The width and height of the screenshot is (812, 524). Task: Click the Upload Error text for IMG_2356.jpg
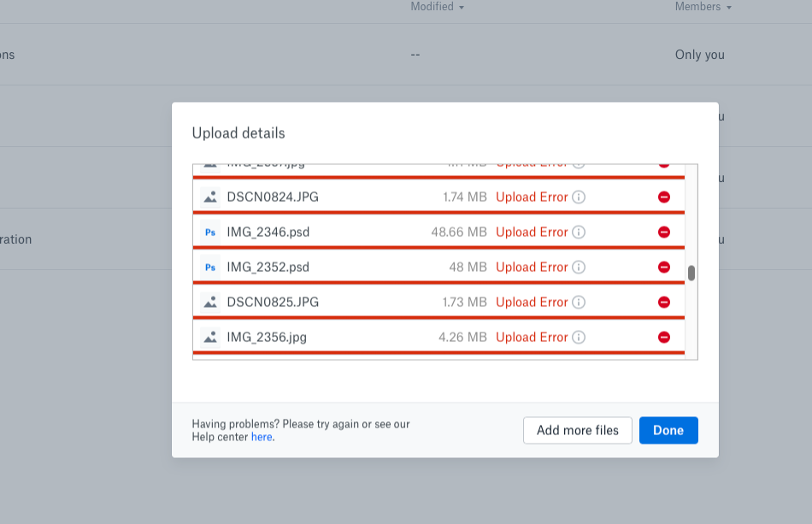532,338
